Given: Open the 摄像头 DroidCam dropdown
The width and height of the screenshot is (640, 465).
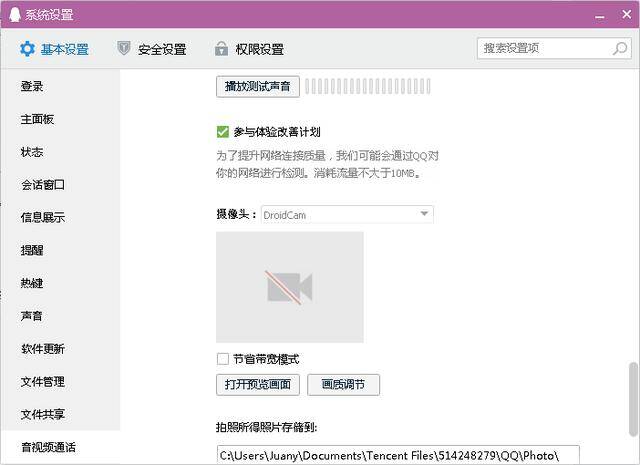Looking at the screenshot, I should coord(347,215).
